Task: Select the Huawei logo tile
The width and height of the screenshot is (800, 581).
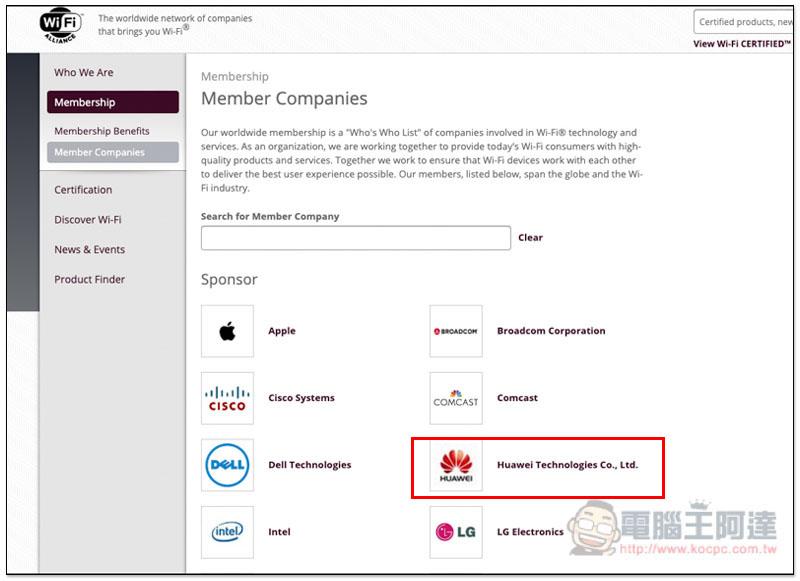Action: 456,465
